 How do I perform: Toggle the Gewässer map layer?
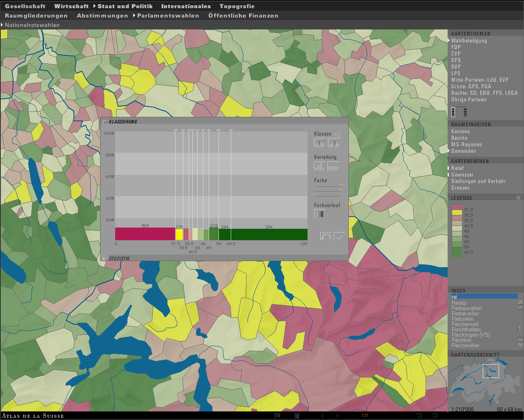(x=462, y=175)
